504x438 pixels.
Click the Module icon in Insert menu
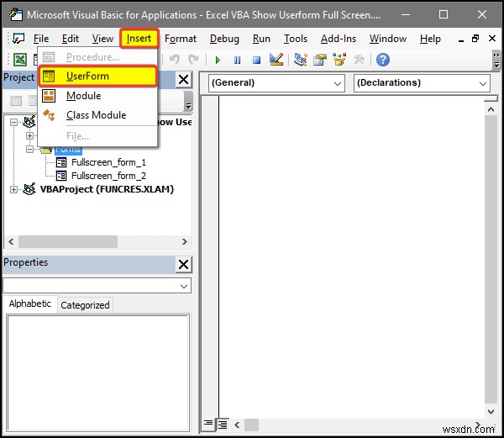tap(49, 96)
